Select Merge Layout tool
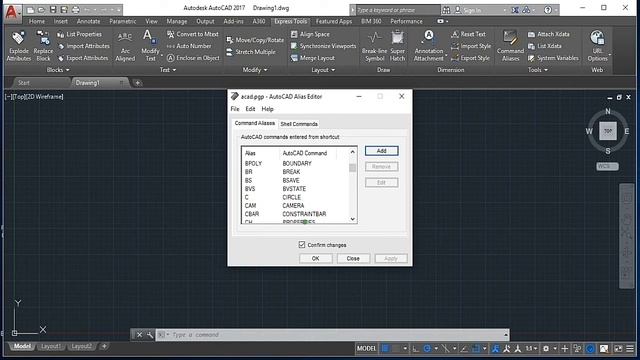 coord(313,58)
